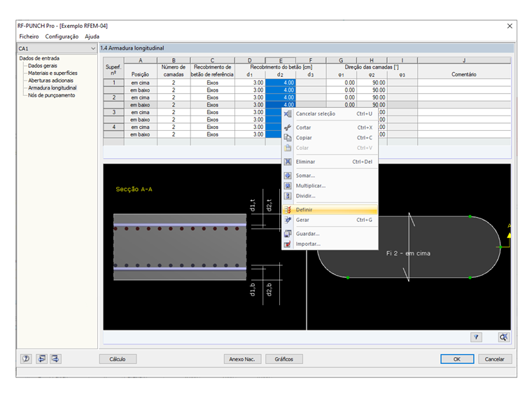532x399 pixels.
Task: Select Materiais e superfícies tree item
Action: (52, 73)
